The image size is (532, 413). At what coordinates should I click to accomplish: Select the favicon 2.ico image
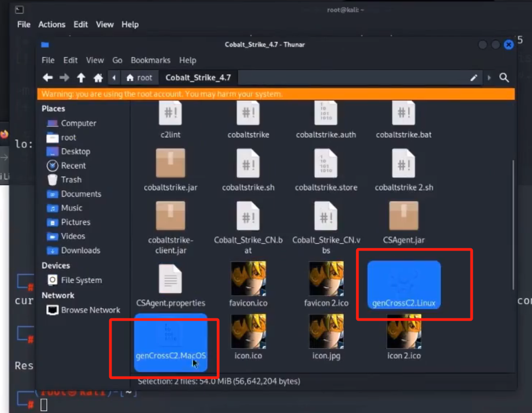[x=326, y=285]
